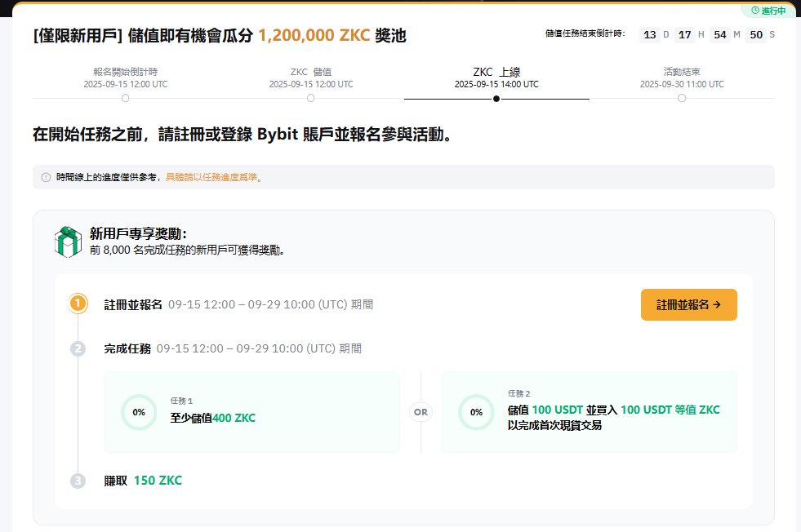This screenshot has height=532, width=801.
Task: Click step 2 grey number icon
Action: (x=78, y=348)
